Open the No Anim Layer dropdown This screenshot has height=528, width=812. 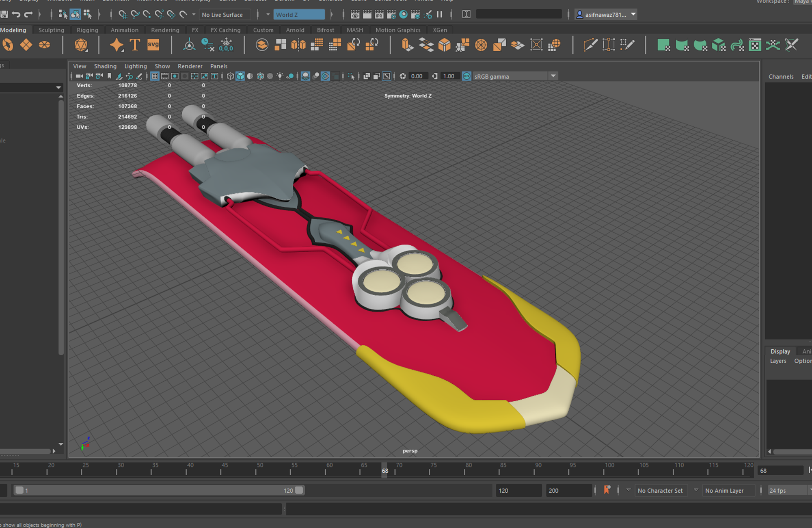(x=728, y=491)
